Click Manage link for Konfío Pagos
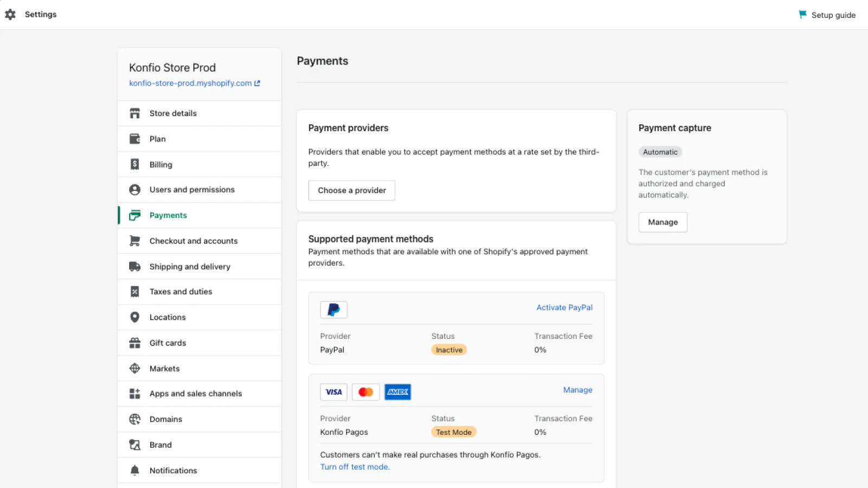This screenshot has height=488, width=868. click(577, 390)
